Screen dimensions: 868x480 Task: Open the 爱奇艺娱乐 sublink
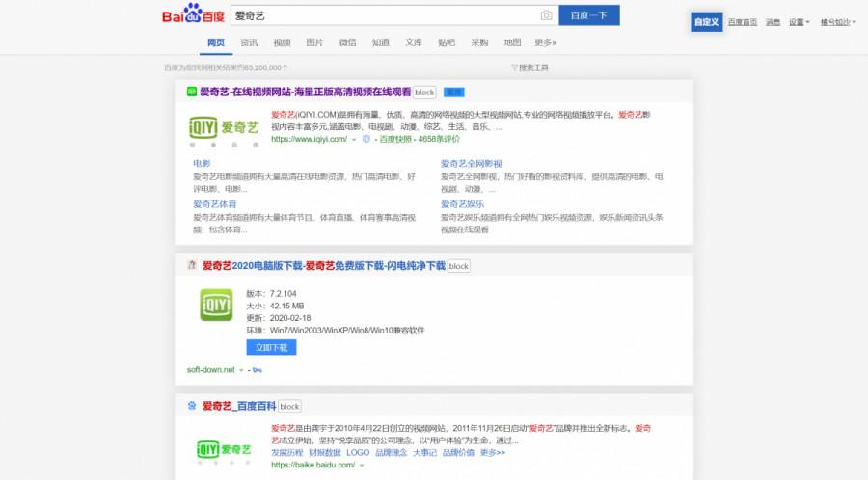tap(462, 204)
